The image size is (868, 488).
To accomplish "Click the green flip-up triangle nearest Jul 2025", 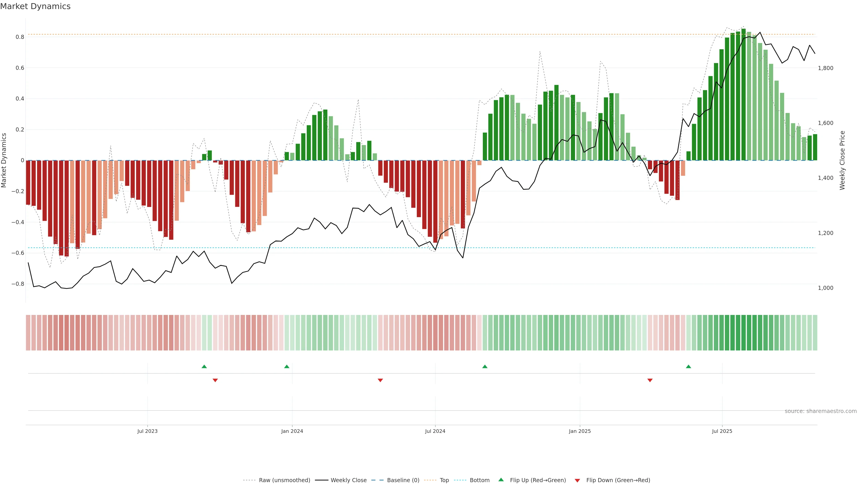I will click(688, 366).
